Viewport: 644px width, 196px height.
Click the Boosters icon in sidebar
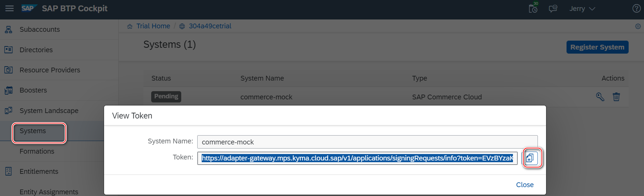point(9,90)
